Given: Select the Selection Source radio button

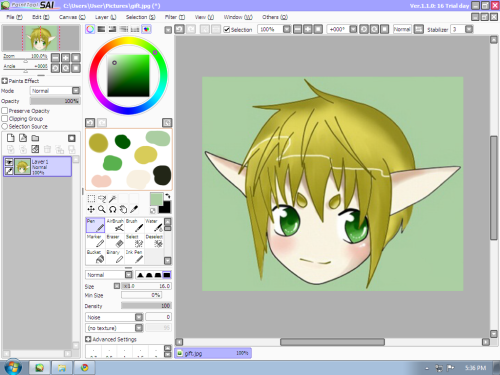Looking at the screenshot, I should pos(5,126).
